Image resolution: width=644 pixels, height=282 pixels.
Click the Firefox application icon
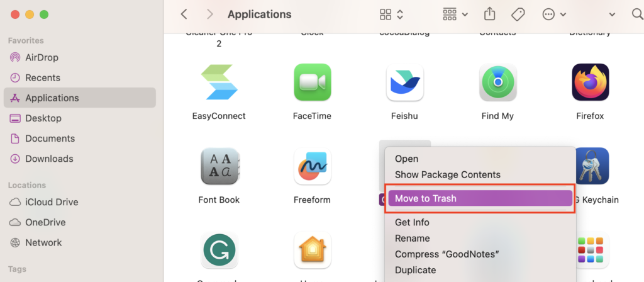(590, 83)
